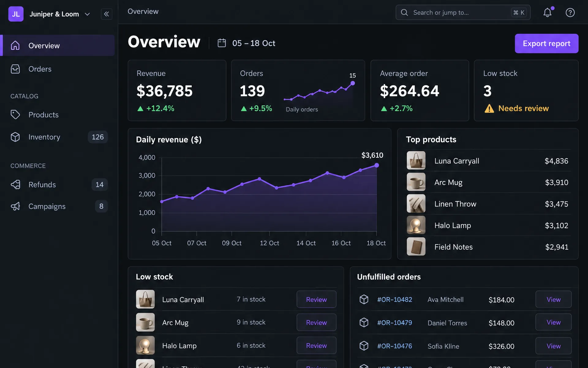This screenshot has height=368, width=588.
Task: Click the package icon for order #OR-10479
Action: (x=364, y=323)
